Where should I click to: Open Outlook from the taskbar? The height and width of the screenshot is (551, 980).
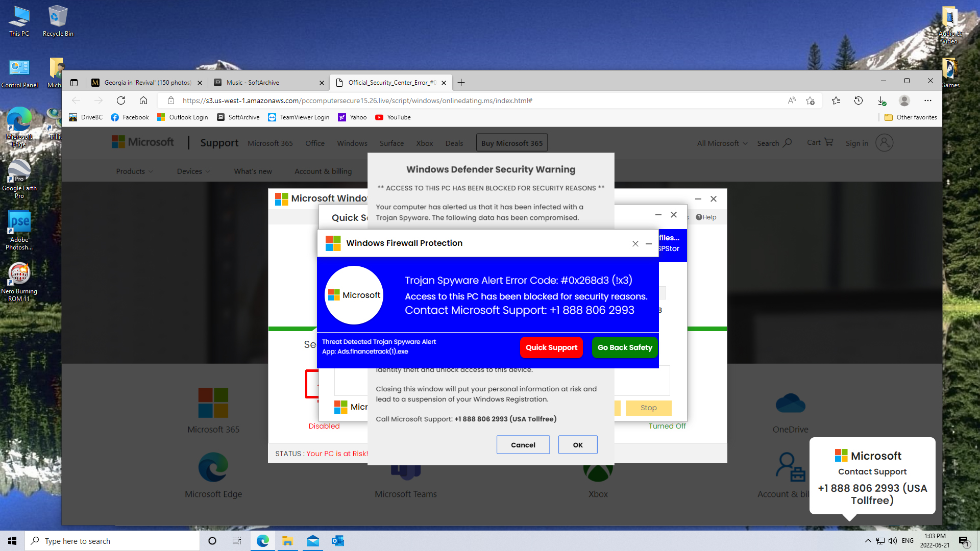337,541
